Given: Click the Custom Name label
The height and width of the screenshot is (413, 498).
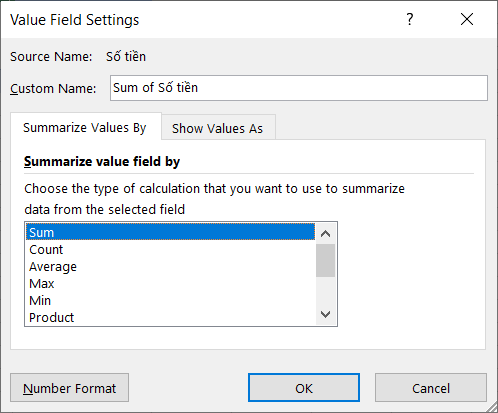Looking at the screenshot, I should pyautogui.click(x=53, y=89).
